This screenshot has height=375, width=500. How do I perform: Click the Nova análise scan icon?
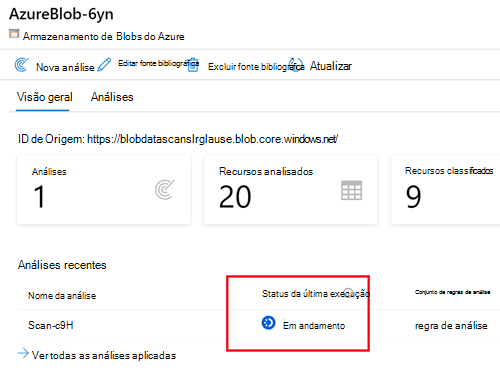point(22,65)
